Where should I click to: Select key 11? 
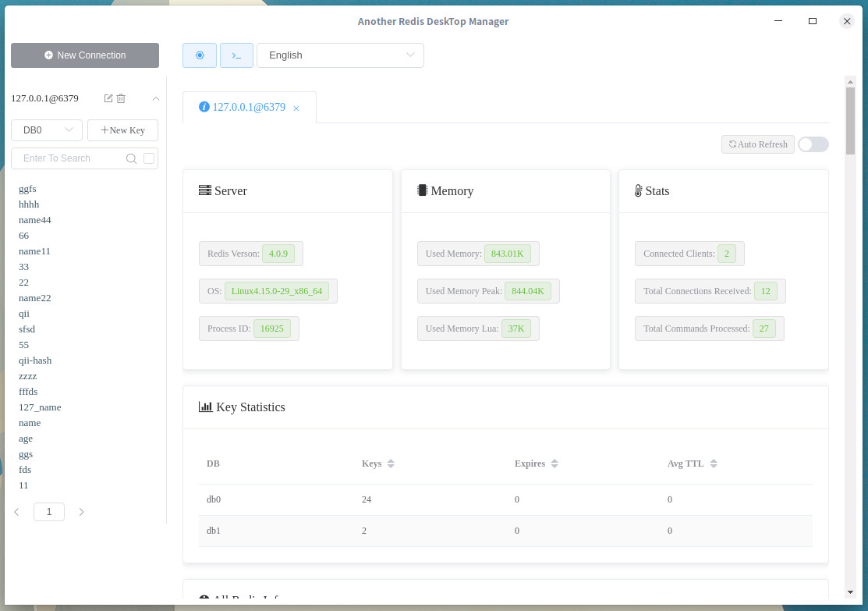23,485
